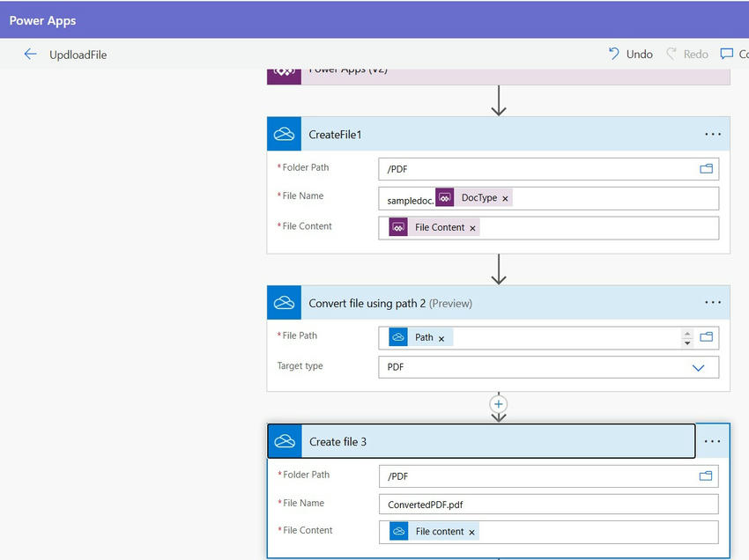This screenshot has width=749, height=560.
Task: Click the back arrow beside UpdloadFile
Action: coord(30,55)
